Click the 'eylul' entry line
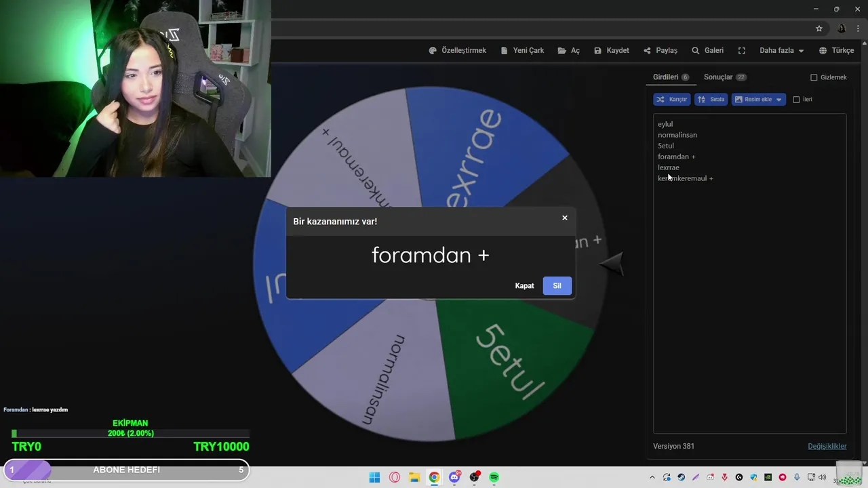 point(665,124)
